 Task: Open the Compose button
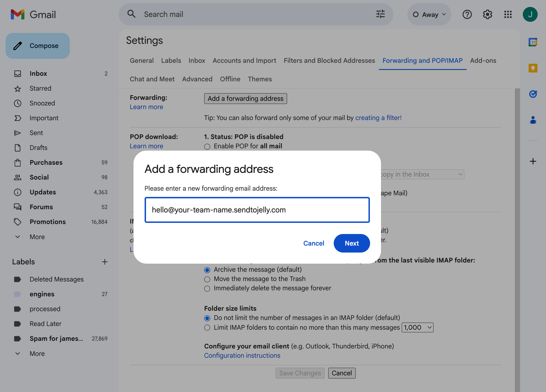(x=38, y=46)
